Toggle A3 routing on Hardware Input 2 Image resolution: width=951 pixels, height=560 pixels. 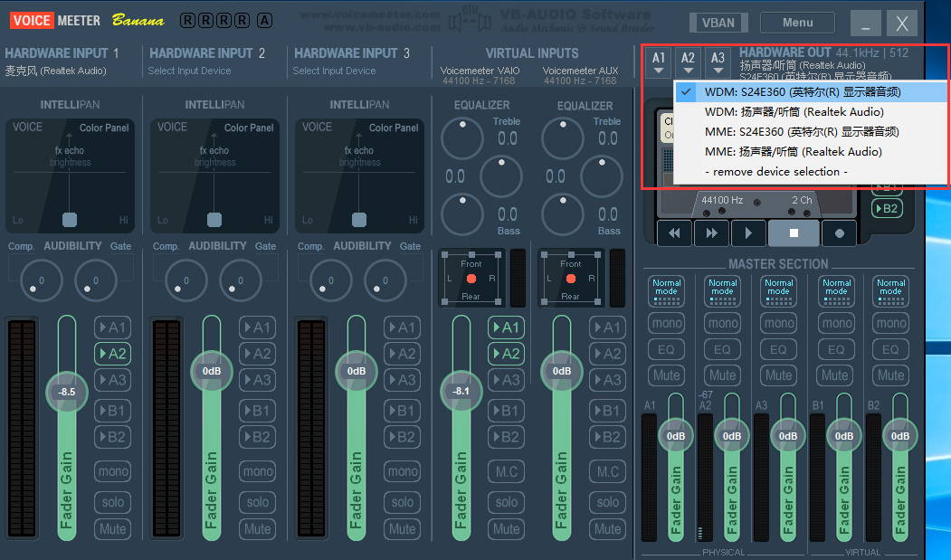(x=258, y=380)
